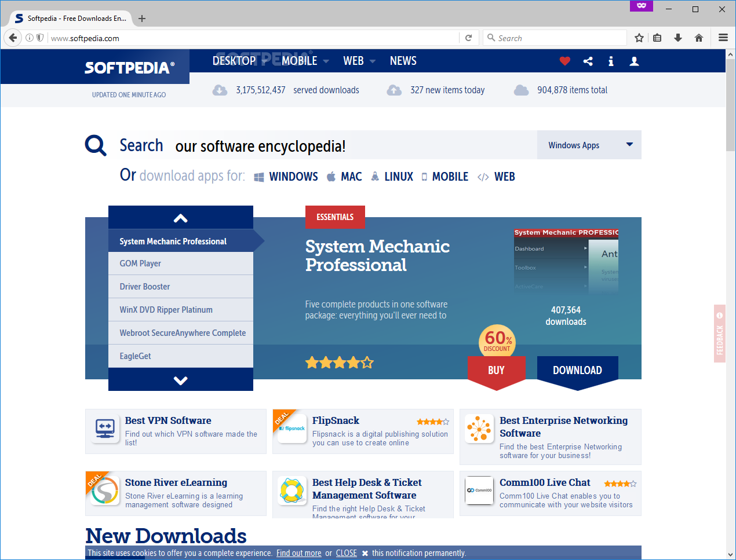Open Best Help Desk & Ticket Management Software
Viewport: 736px width, 560px height.
(367, 489)
